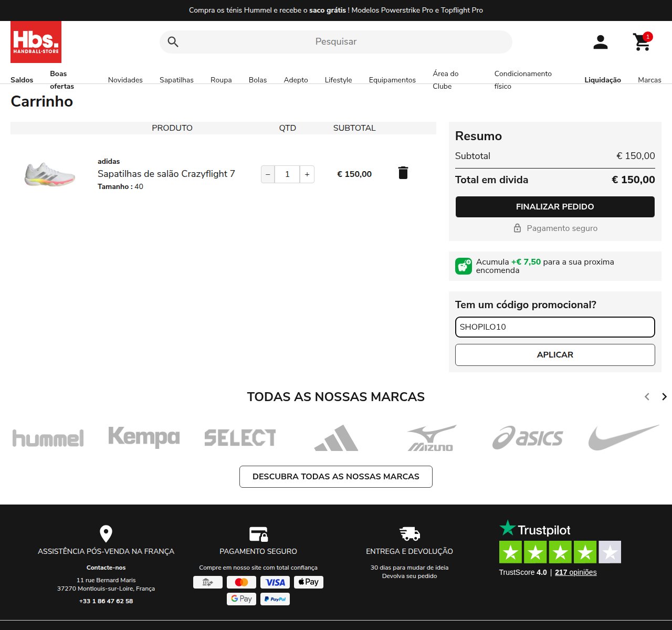Show previous brands with left chevron
Screen dimensions: 672x630
[647, 397]
